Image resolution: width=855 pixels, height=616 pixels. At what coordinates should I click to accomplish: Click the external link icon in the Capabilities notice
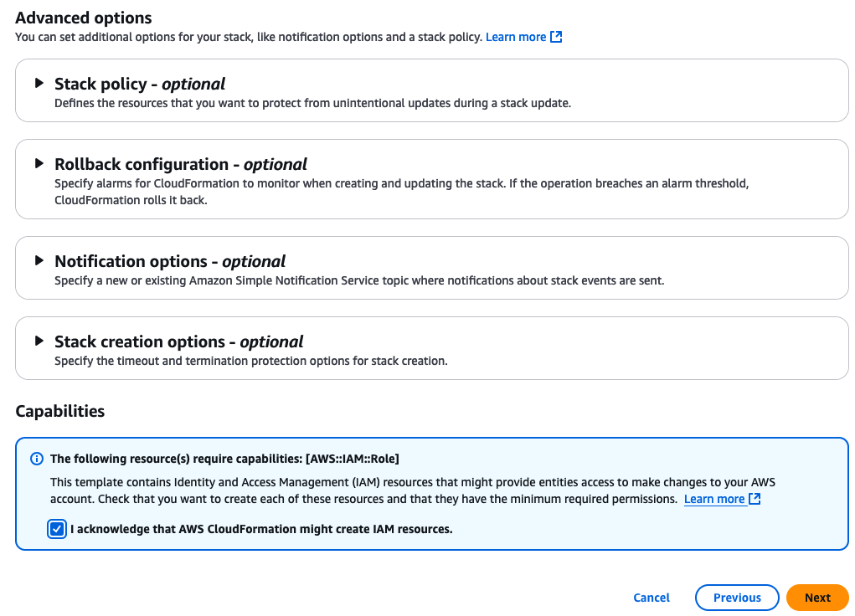755,499
